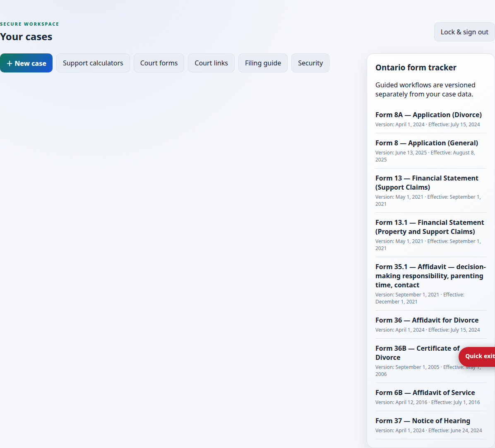Click Lock & sign out
495x448 pixels.
click(x=464, y=32)
